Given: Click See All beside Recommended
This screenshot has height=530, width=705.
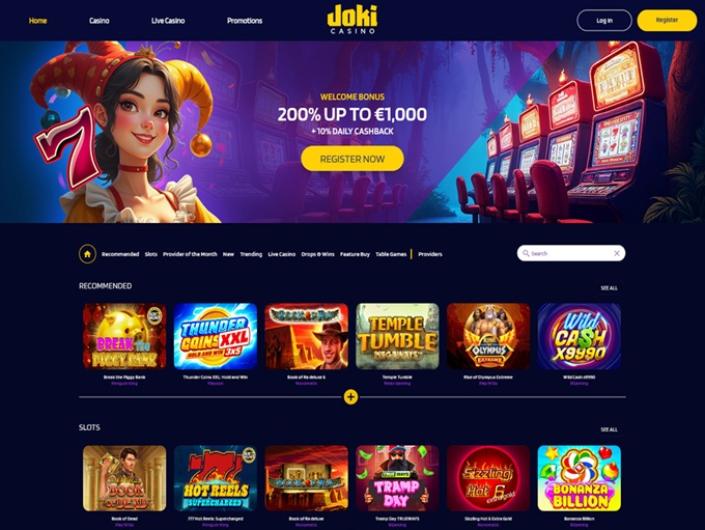Looking at the screenshot, I should (x=609, y=288).
